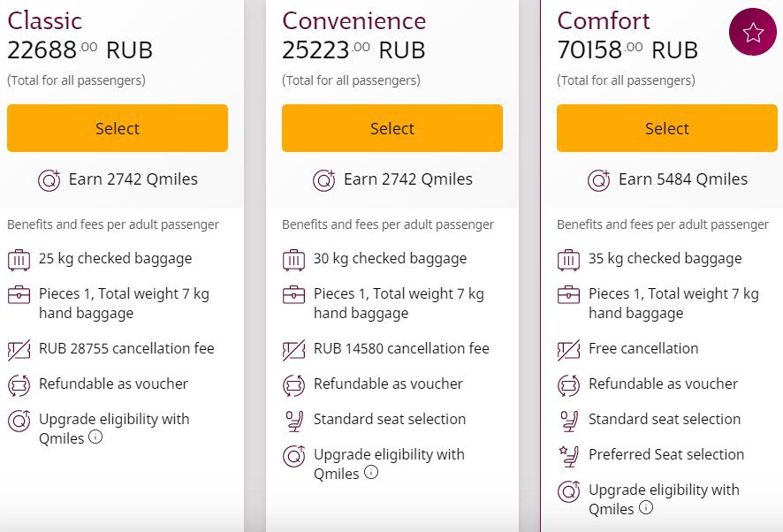The width and height of the screenshot is (783, 532).
Task: Click the Preferred Seat selection icon
Action: (569, 456)
